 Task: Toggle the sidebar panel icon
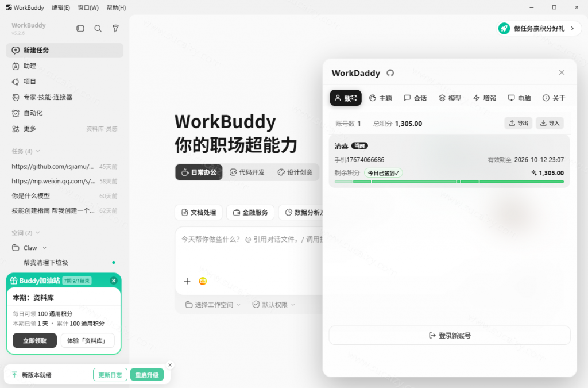coord(80,29)
